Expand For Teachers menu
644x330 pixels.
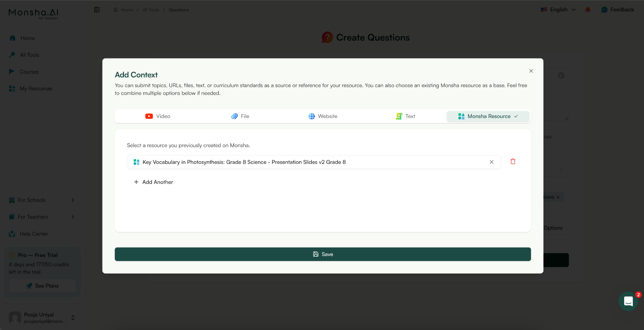pos(42,217)
